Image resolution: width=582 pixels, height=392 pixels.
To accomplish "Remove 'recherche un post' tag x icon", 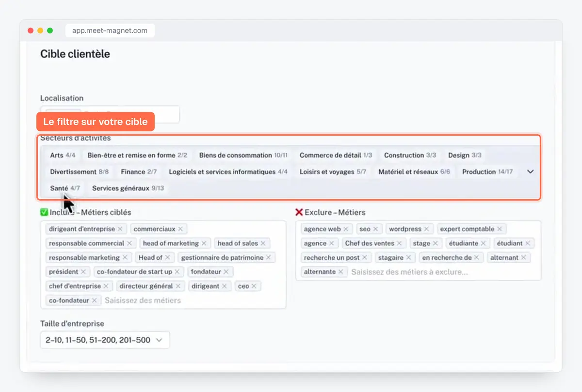I will [365, 257].
